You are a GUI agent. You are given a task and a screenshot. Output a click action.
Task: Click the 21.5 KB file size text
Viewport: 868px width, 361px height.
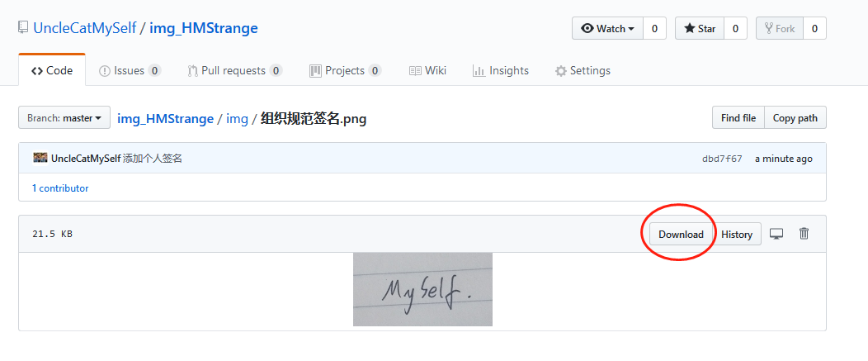pos(53,234)
